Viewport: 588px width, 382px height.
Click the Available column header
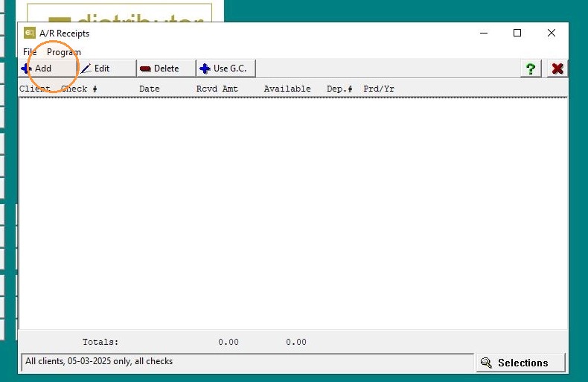(x=287, y=89)
